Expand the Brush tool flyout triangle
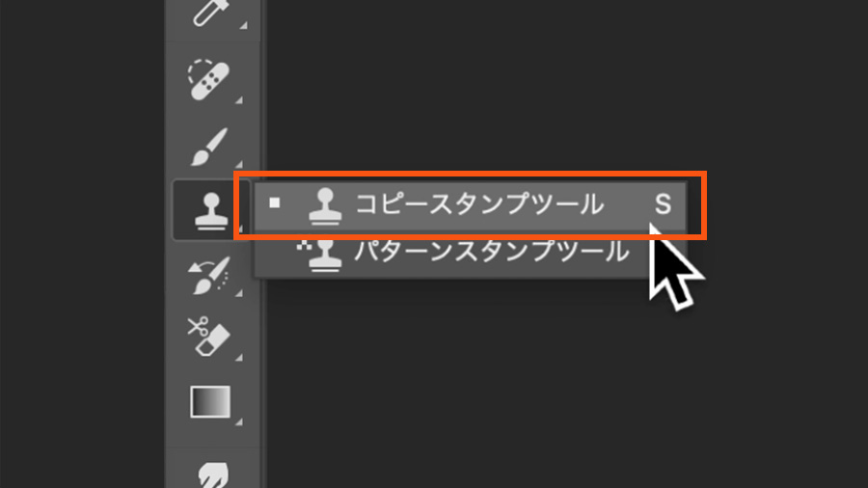This screenshot has width=868, height=488. (x=238, y=164)
